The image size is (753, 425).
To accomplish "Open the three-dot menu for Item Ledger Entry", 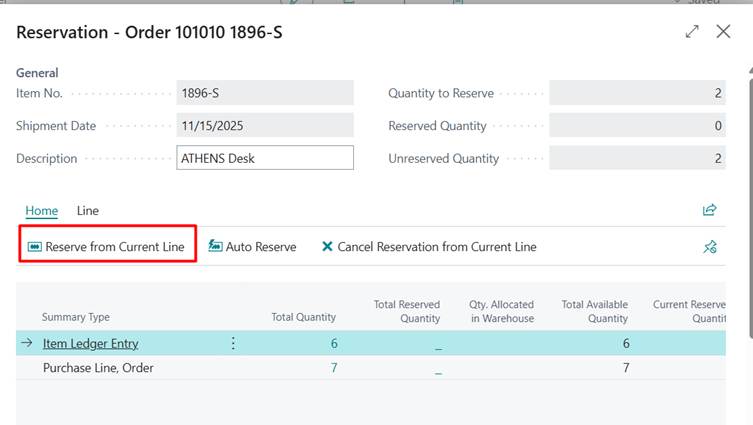I will (x=233, y=343).
